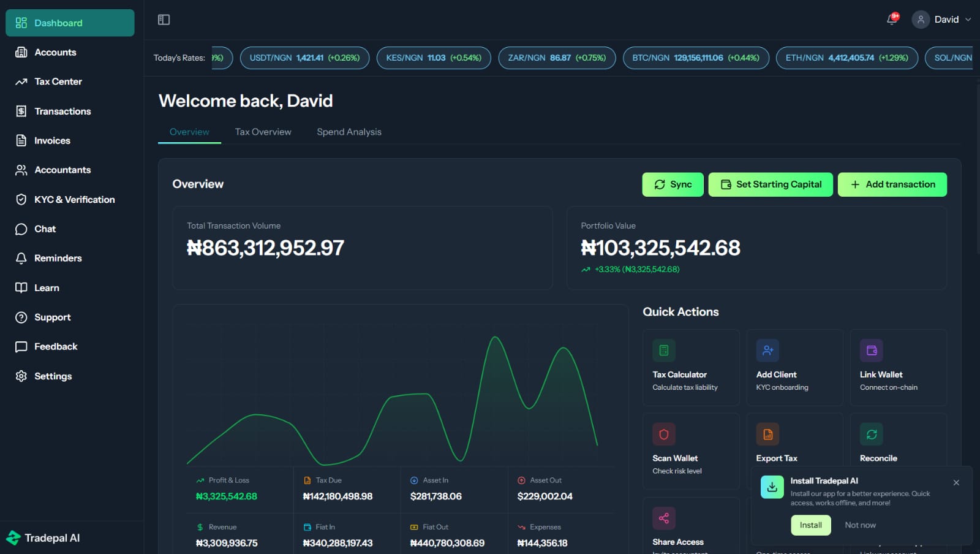Install the Tradepal AI app
Image resolution: width=980 pixels, height=554 pixels.
tap(810, 525)
